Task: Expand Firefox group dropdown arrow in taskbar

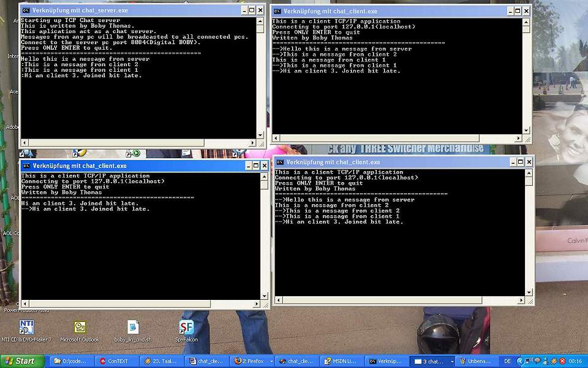Action: point(271,361)
